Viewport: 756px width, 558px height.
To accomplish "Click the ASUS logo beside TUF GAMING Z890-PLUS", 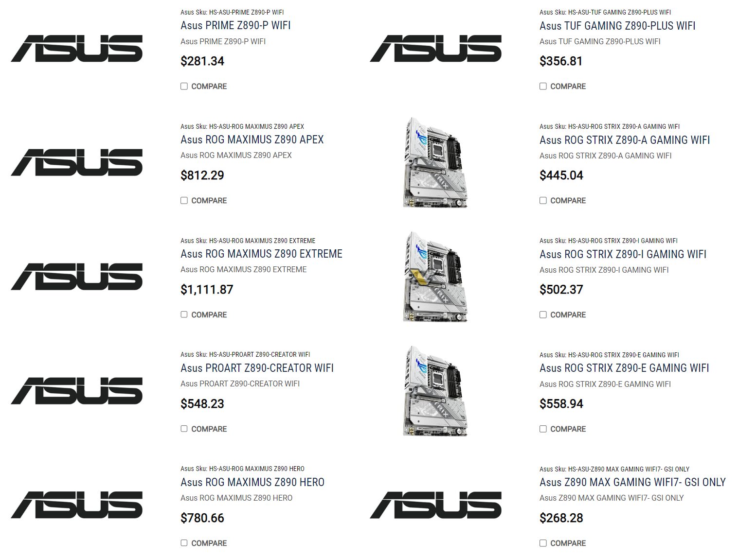I will click(436, 49).
